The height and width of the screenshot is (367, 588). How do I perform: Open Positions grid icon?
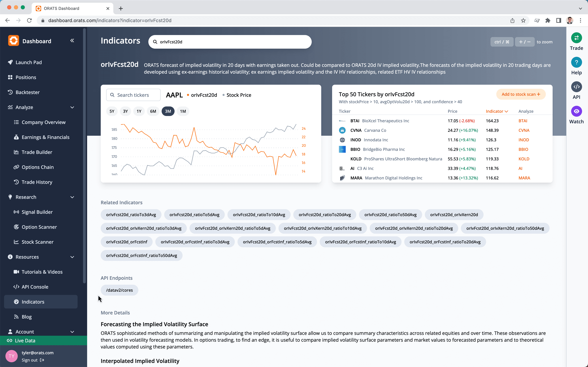(x=10, y=77)
